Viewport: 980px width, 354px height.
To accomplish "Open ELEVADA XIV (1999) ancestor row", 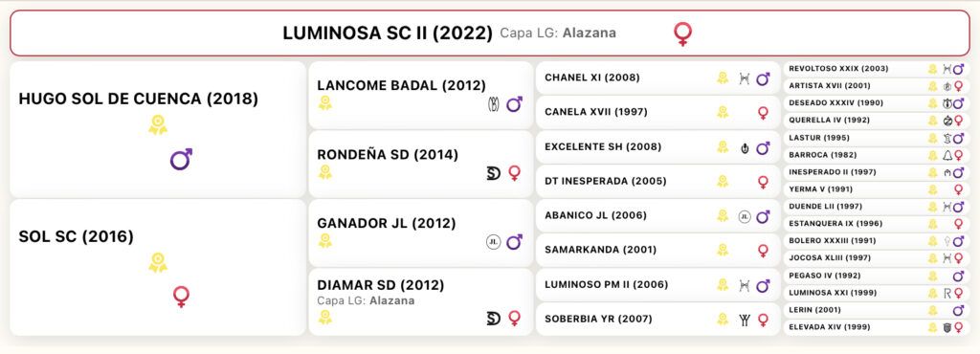I will [876, 327].
